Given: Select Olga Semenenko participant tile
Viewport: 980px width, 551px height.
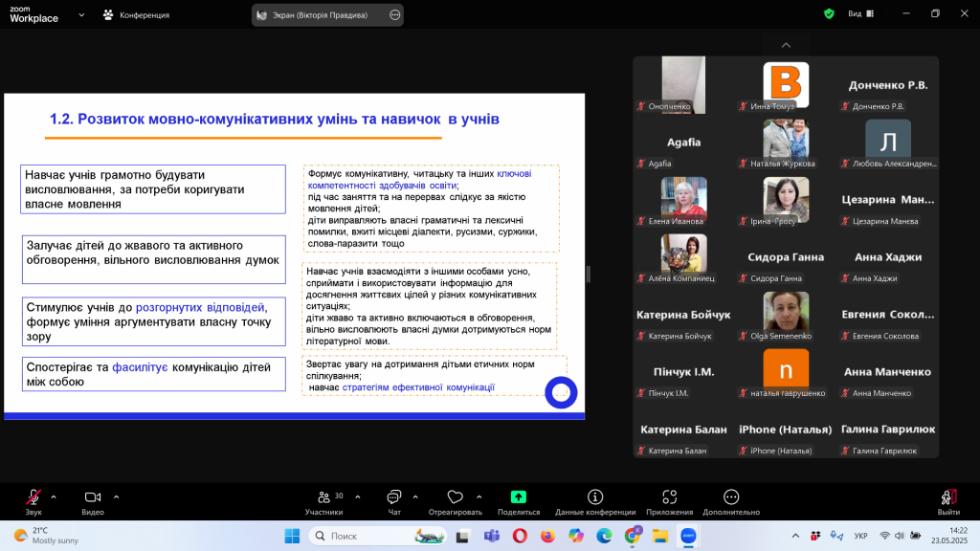Looking at the screenshot, I should pyautogui.click(x=786, y=315).
